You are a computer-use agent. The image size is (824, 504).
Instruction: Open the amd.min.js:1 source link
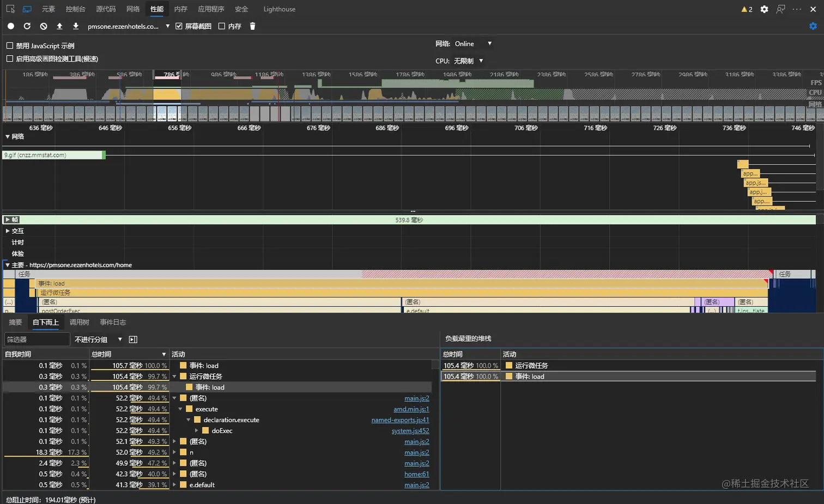pos(411,409)
